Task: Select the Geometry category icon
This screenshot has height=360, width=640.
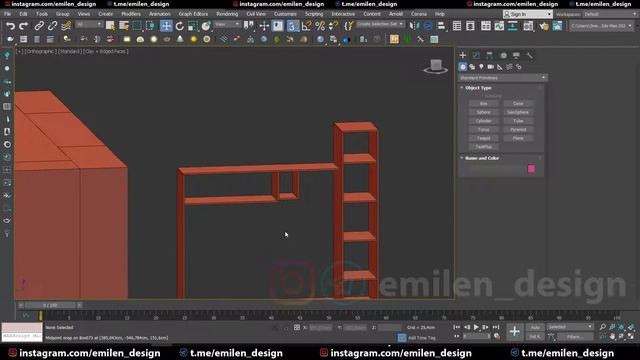Action: pos(462,67)
